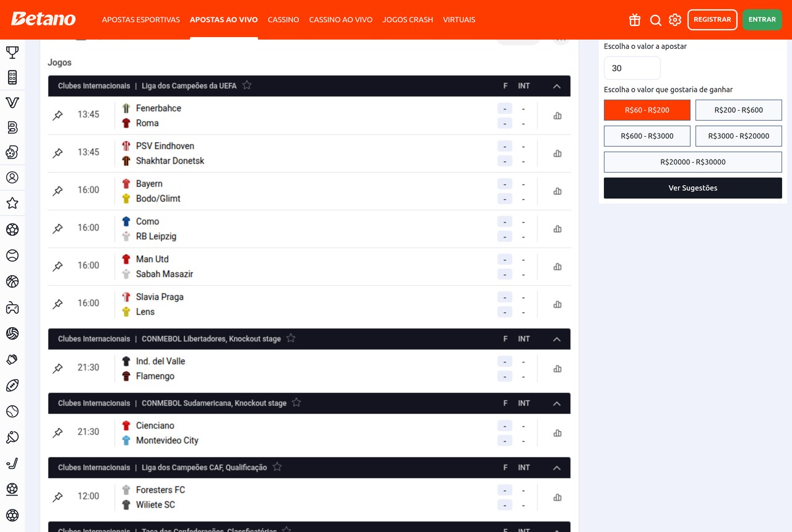Viewport: 792px width, 532px height.
Task: Open the gift promotions icon
Action: 635,20
